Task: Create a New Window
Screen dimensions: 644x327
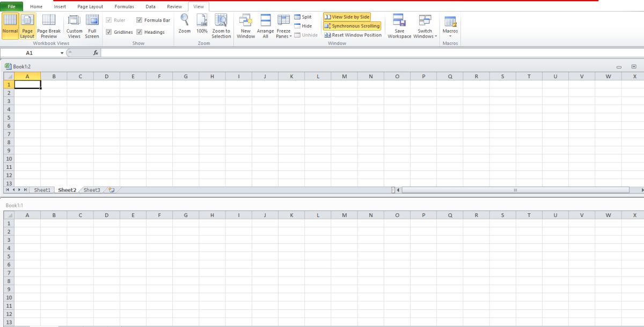Action: [x=245, y=27]
